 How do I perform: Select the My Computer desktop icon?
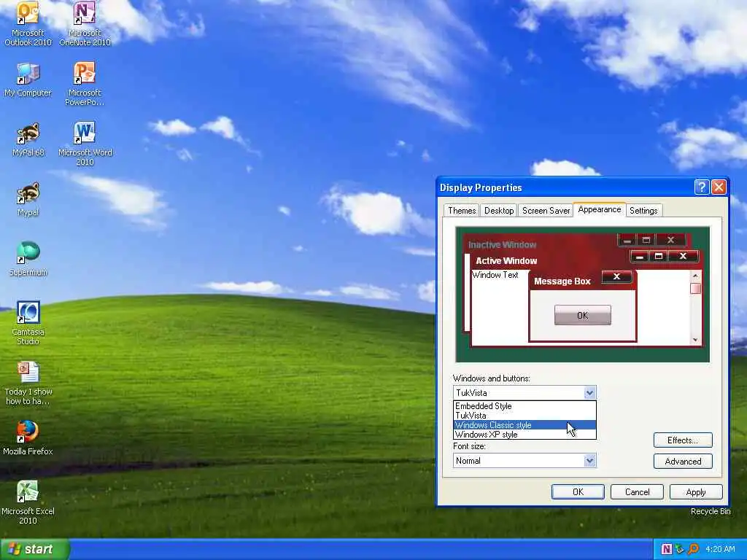click(28, 80)
